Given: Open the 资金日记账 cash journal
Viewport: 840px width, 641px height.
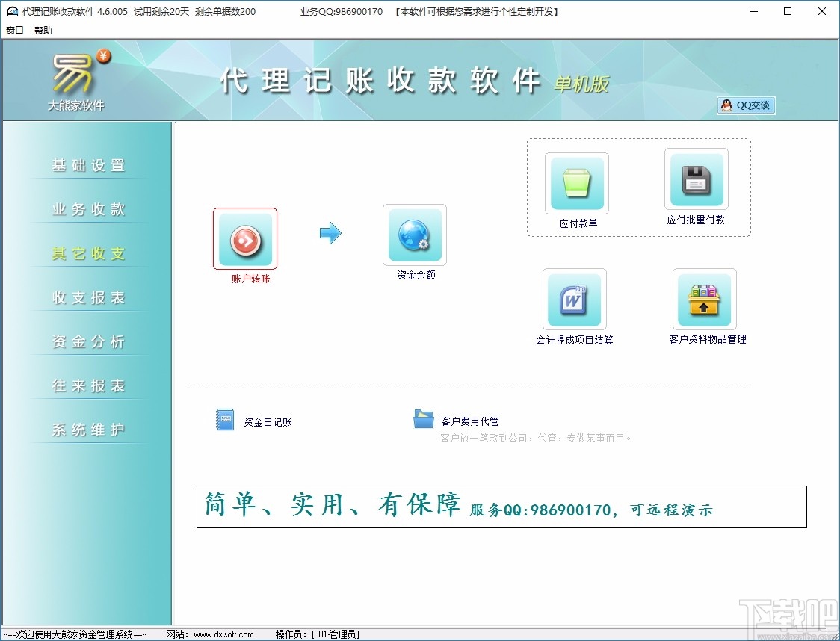Looking at the screenshot, I should [225, 419].
